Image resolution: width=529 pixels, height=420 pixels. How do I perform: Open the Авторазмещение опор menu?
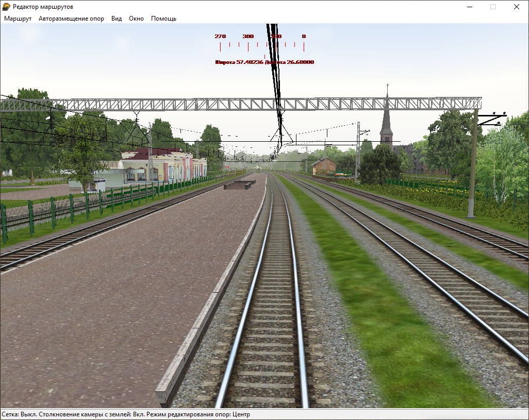[x=71, y=19]
